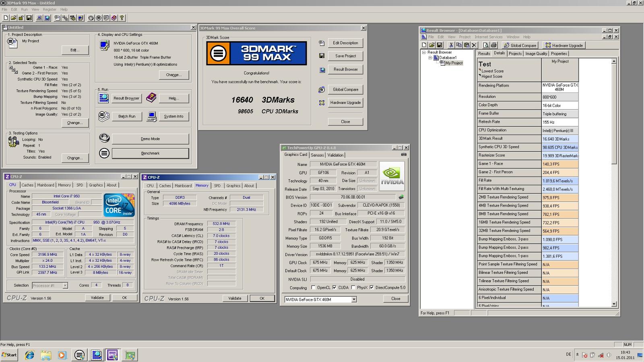Click the question mark context help toolbar icon
The width and height of the screenshot is (644, 362).
[x=122, y=18]
